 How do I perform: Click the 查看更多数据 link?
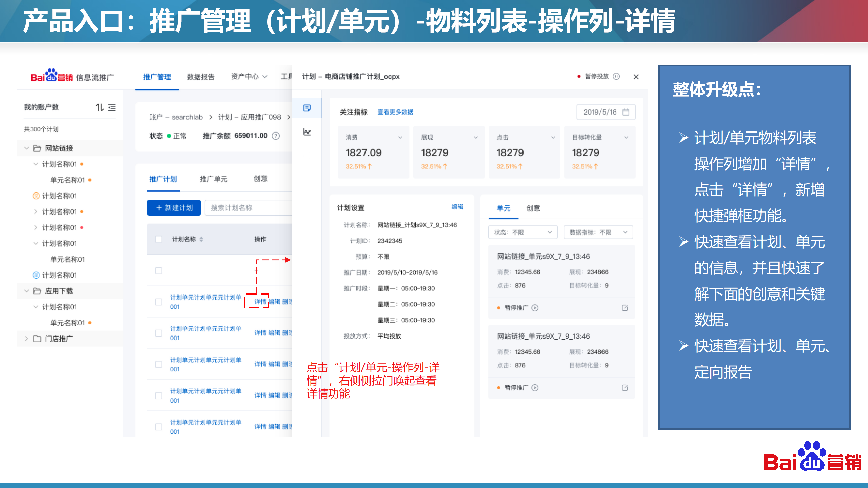[395, 112]
